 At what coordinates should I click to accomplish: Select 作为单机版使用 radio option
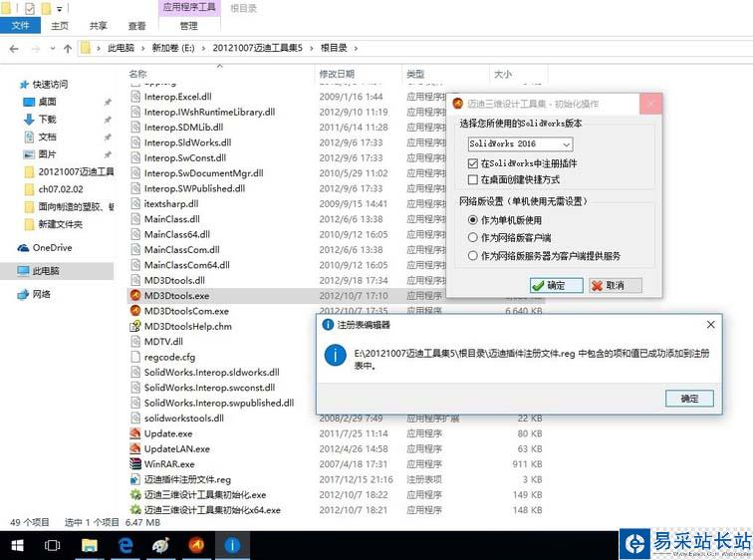click(x=473, y=220)
